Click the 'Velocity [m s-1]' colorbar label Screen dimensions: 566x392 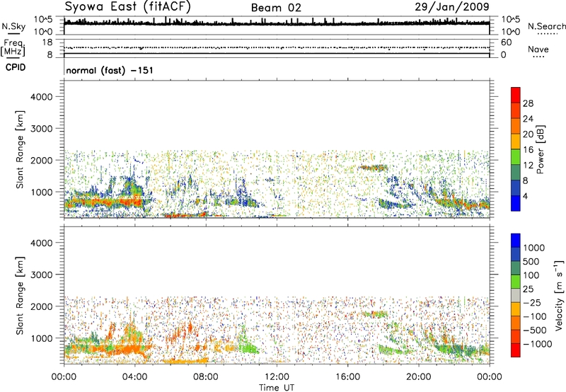coord(559,295)
